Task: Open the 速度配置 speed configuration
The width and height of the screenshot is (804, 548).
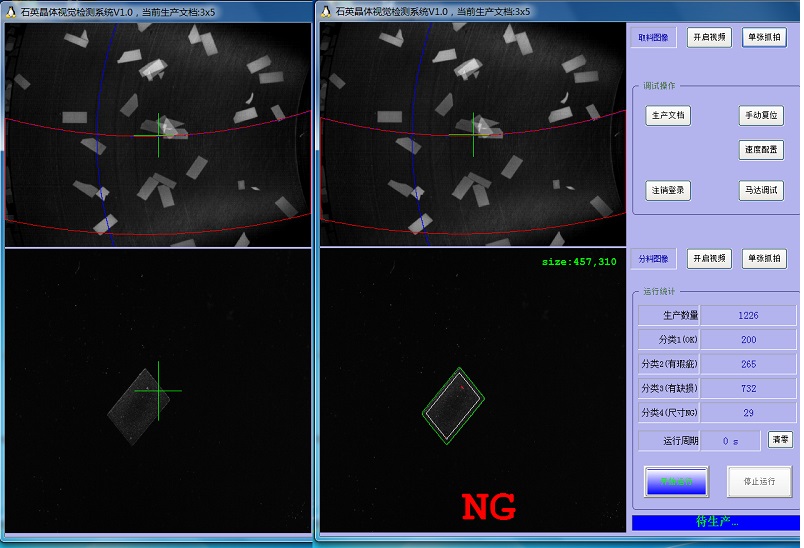Action: tap(761, 150)
